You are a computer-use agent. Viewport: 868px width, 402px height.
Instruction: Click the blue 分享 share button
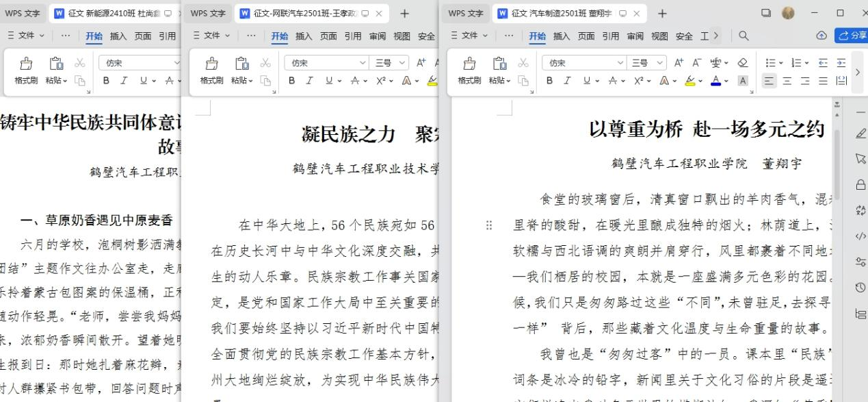851,36
